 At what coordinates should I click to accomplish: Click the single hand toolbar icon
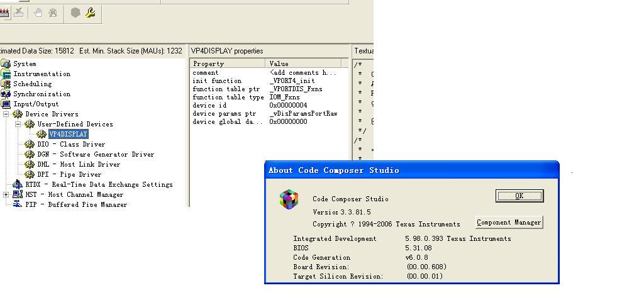(x=38, y=13)
